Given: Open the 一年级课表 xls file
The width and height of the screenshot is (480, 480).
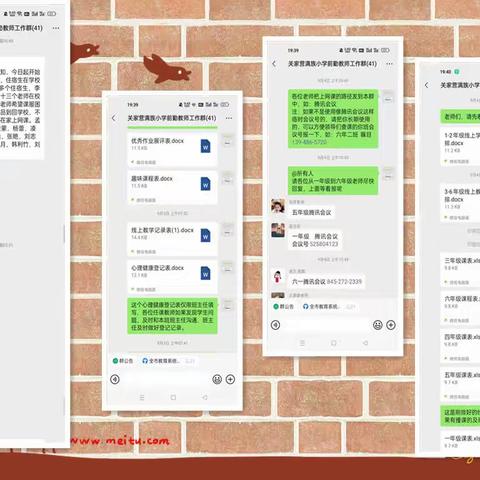Looking at the screenshot, I should click(460, 440).
